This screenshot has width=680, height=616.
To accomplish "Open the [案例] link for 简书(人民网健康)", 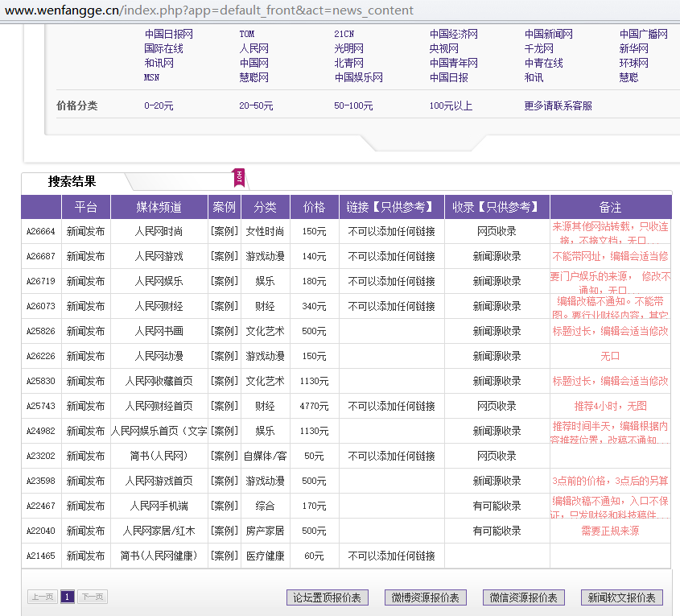I will point(225,556).
